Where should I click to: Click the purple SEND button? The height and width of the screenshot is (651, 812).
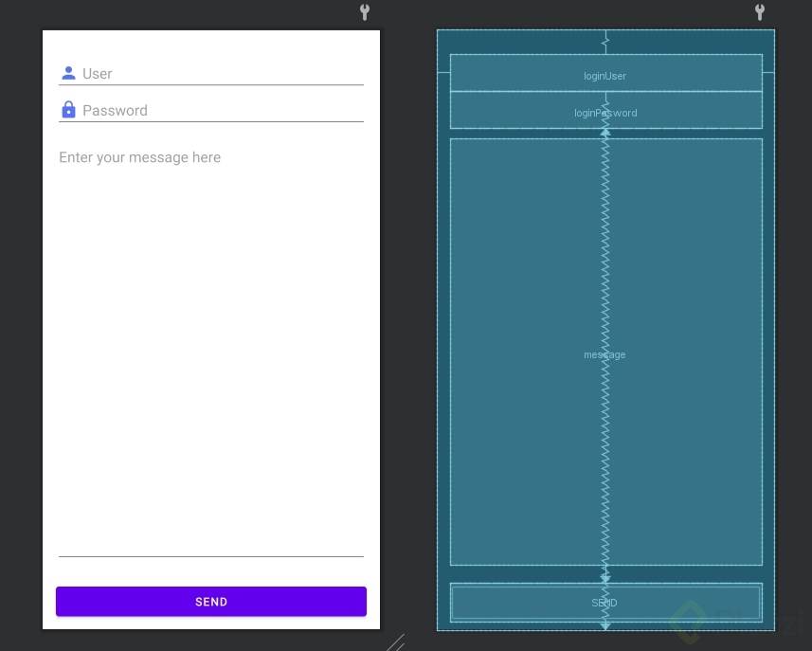(211, 602)
